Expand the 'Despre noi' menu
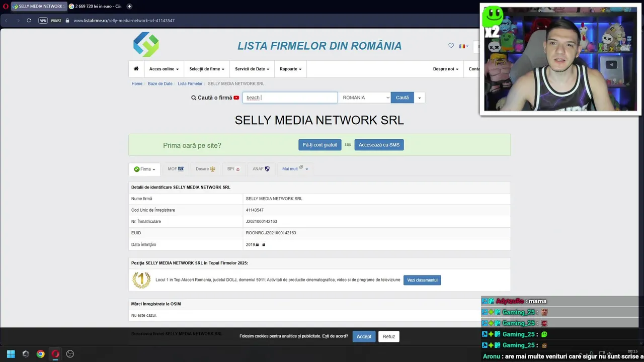This screenshot has width=644, height=362. (446, 69)
